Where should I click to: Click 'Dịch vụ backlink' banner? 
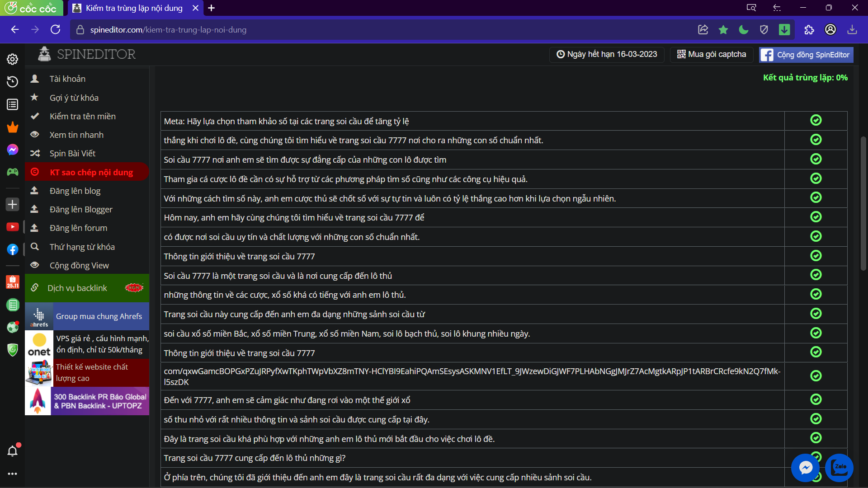pos(87,288)
